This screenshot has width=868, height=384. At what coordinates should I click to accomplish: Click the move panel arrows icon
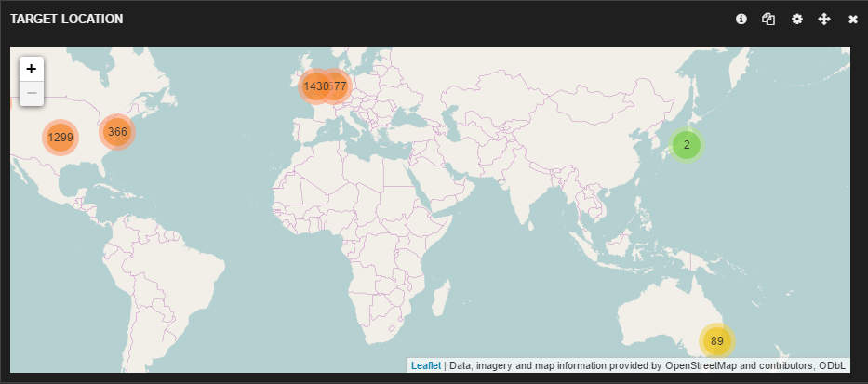click(x=824, y=19)
